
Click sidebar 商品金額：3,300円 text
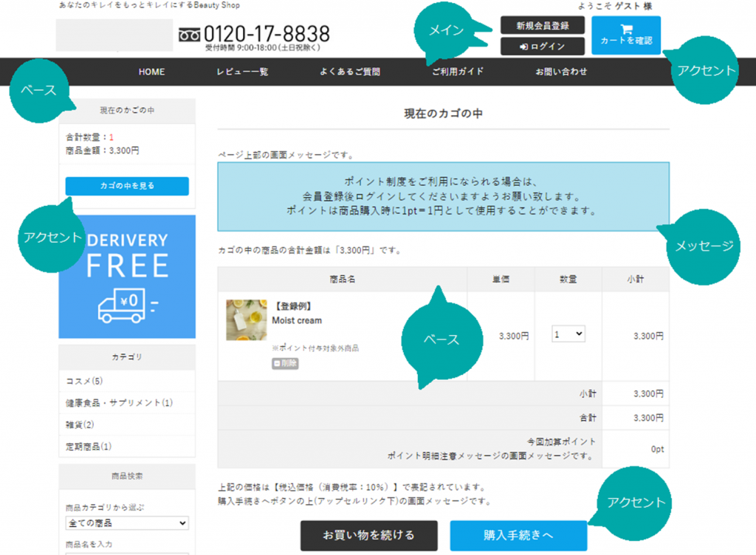pos(102,151)
